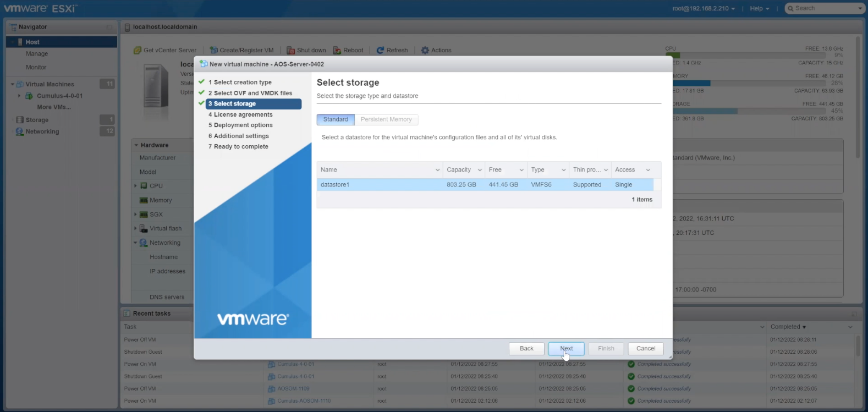This screenshot has height=412, width=868.
Task: Sort tasks by Completed column
Action: tap(788, 327)
